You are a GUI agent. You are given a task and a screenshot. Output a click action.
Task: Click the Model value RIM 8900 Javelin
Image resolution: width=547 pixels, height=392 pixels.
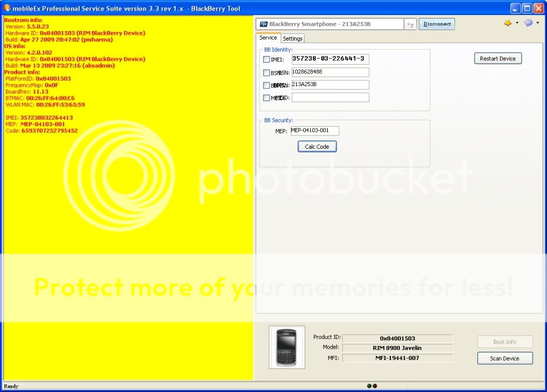pyautogui.click(x=398, y=348)
